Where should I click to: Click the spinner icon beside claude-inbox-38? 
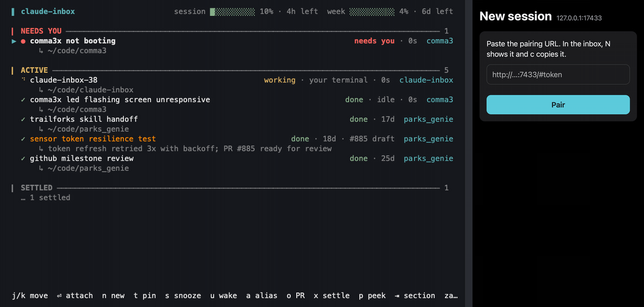(23, 79)
